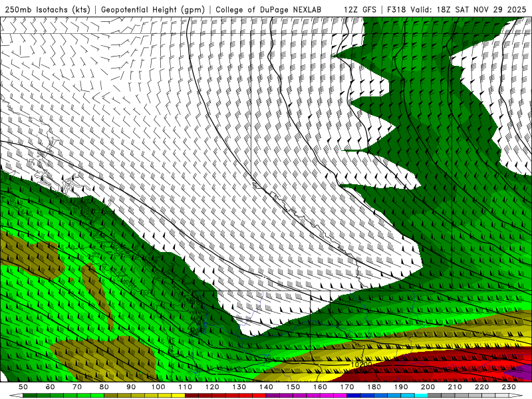Image resolution: width=532 pixels, height=399 pixels.
Task: Click the '210' knot scale label
Action: click(x=455, y=387)
